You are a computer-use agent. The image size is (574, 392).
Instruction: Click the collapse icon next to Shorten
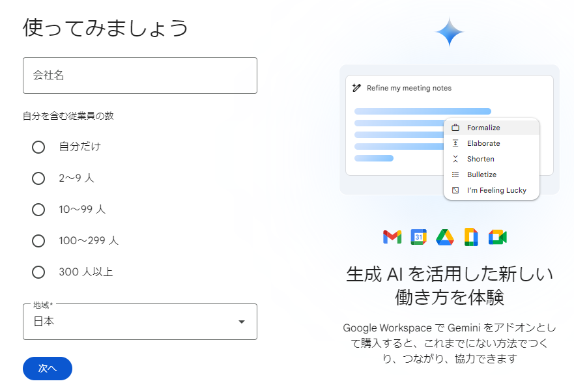tap(455, 159)
